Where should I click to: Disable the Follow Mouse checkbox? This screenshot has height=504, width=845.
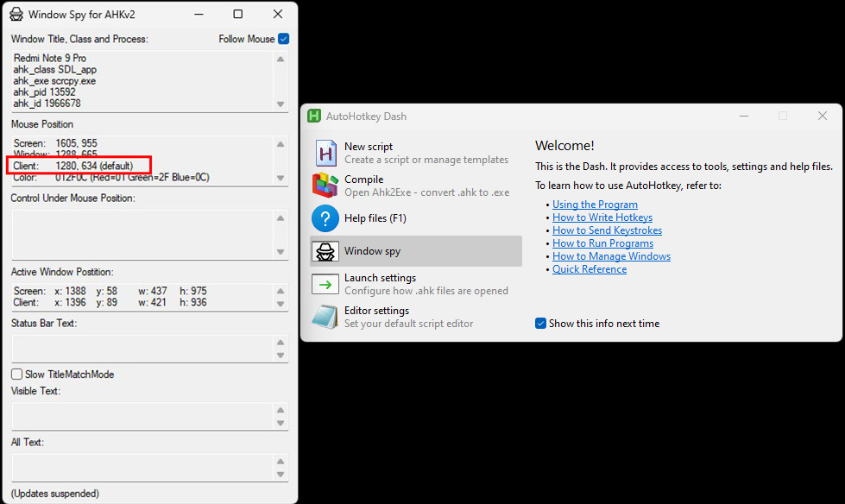coord(283,39)
